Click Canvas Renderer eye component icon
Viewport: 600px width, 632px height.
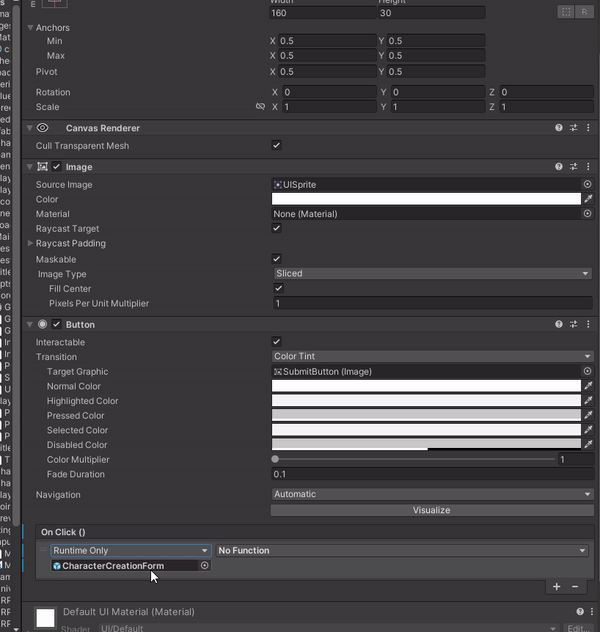[x=42, y=128]
